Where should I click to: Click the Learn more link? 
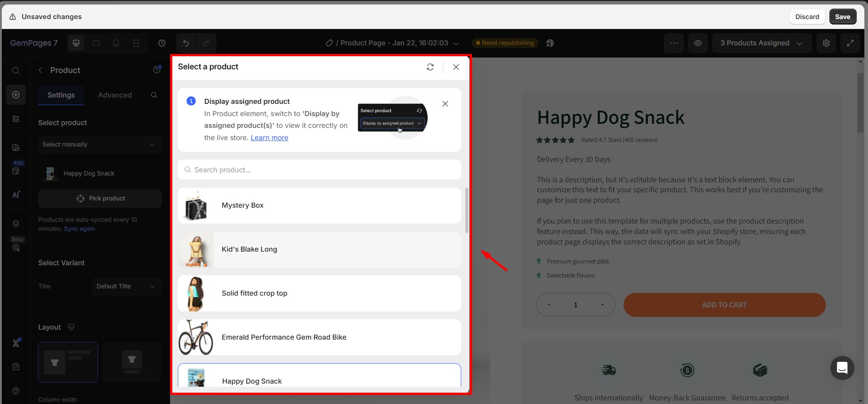coord(269,138)
